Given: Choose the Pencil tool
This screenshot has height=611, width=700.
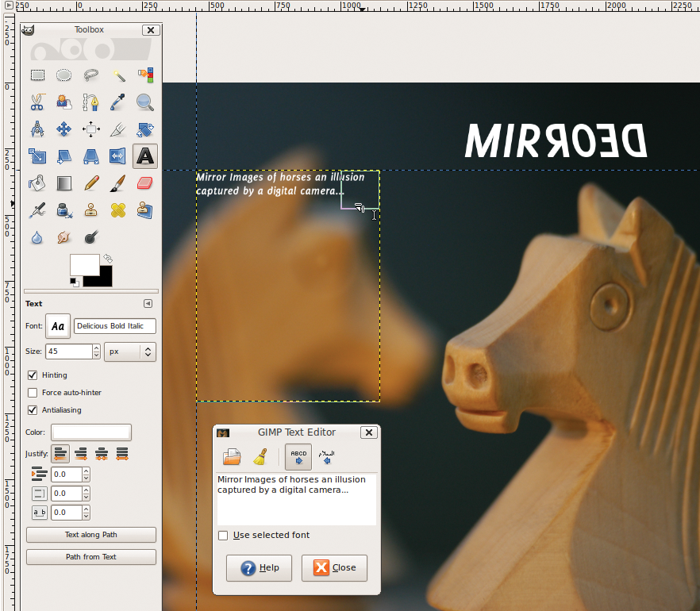Looking at the screenshot, I should [x=91, y=183].
